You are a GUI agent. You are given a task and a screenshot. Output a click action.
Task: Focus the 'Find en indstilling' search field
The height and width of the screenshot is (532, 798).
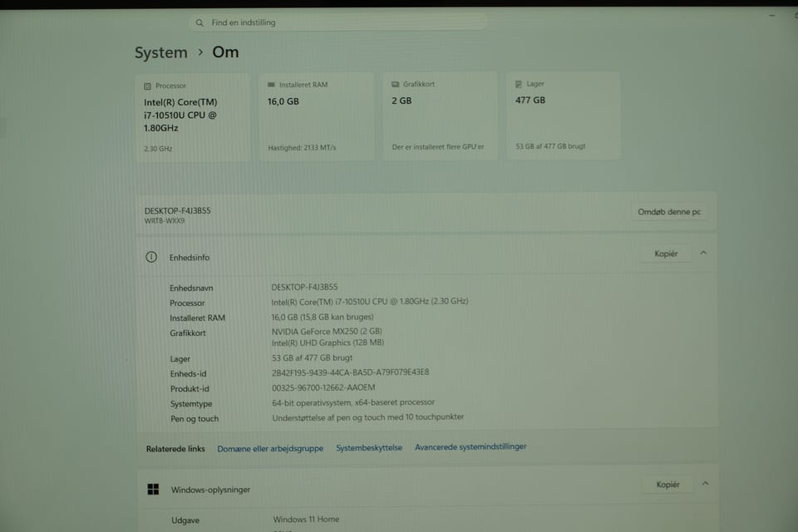point(338,22)
